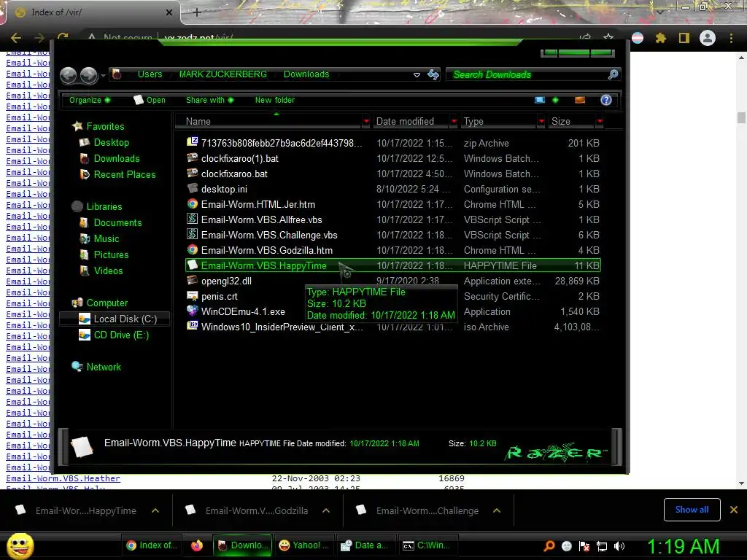
Task: Open Downloads in Favorites
Action: 117,158
